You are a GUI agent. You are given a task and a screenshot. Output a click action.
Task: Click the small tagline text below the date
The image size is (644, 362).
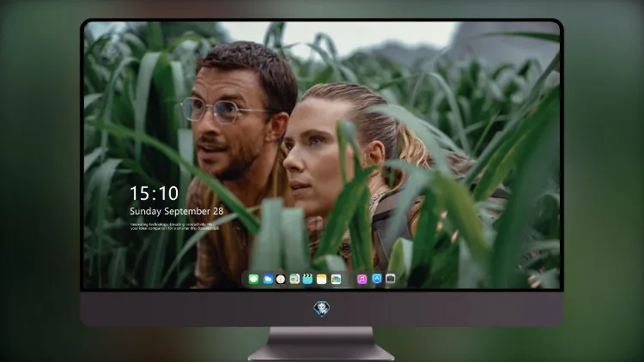[175, 226]
